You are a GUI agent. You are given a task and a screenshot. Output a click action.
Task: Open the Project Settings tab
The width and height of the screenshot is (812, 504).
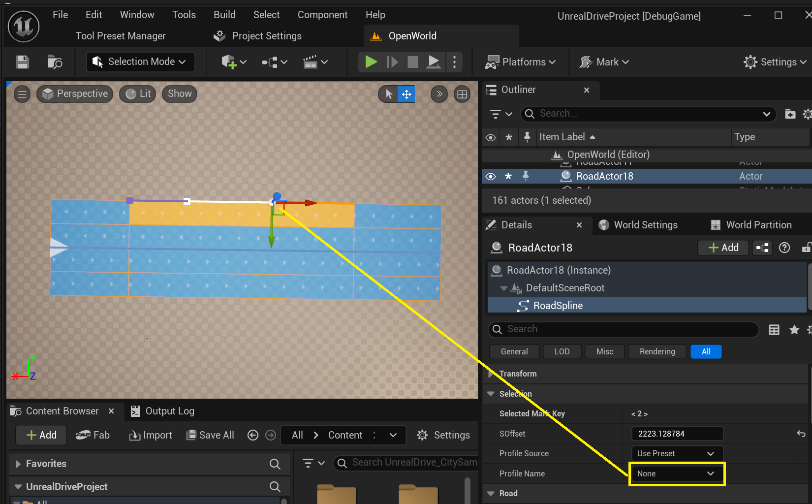pyautogui.click(x=258, y=36)
